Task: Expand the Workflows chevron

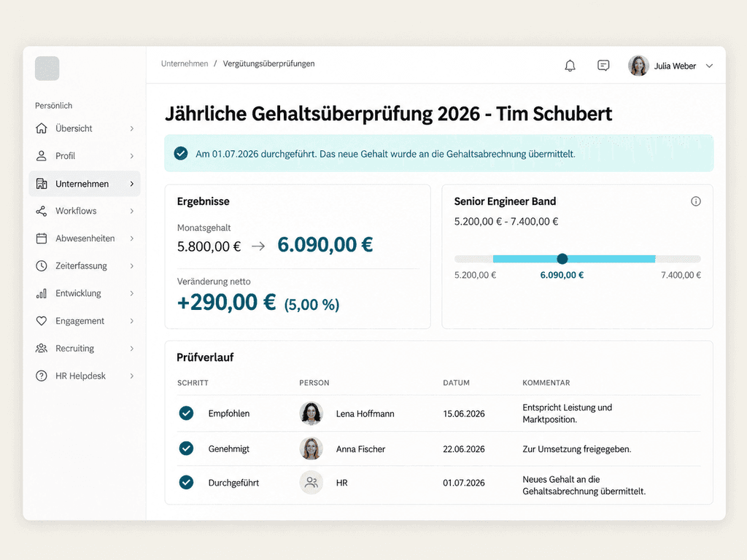Action: [x=132, y=211]
